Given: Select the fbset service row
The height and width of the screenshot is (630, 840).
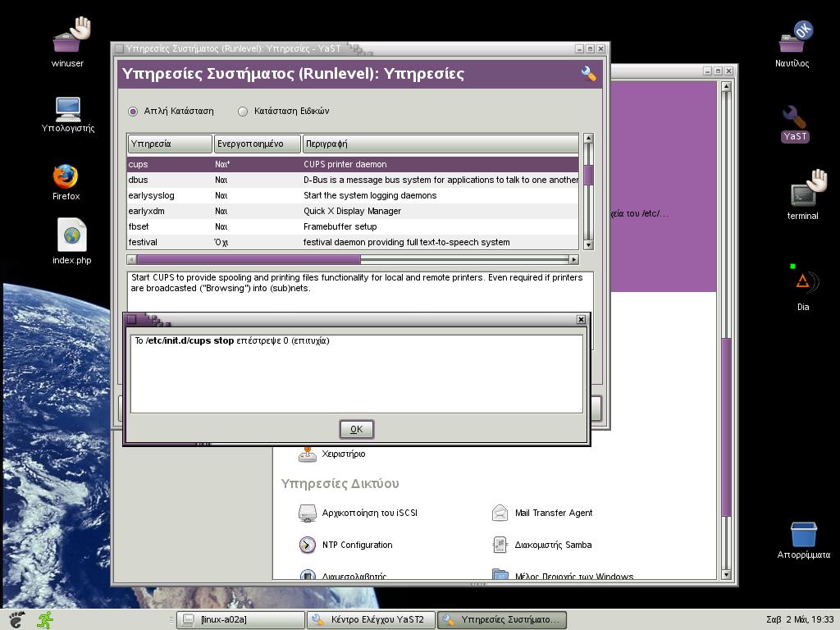Looking at the screenshot, I should click(353, 226).
